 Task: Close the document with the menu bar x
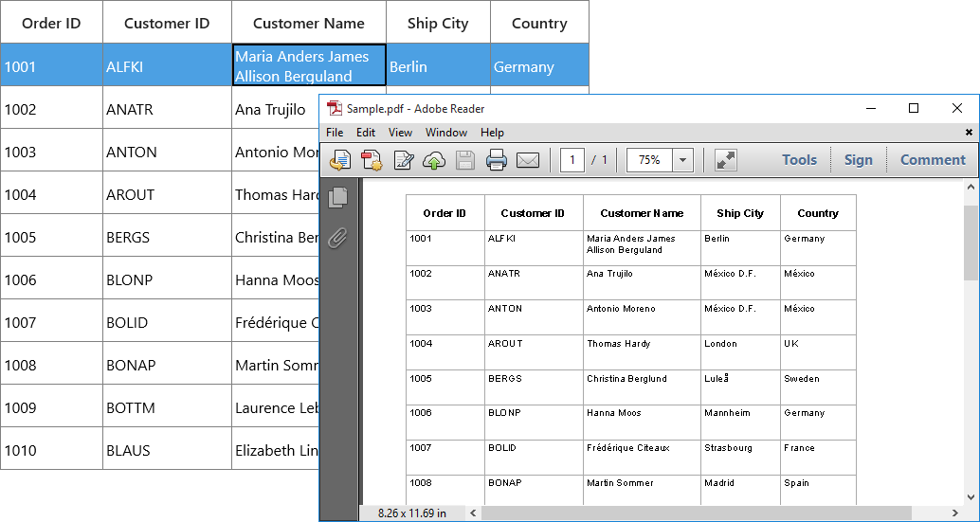(969, 133)
